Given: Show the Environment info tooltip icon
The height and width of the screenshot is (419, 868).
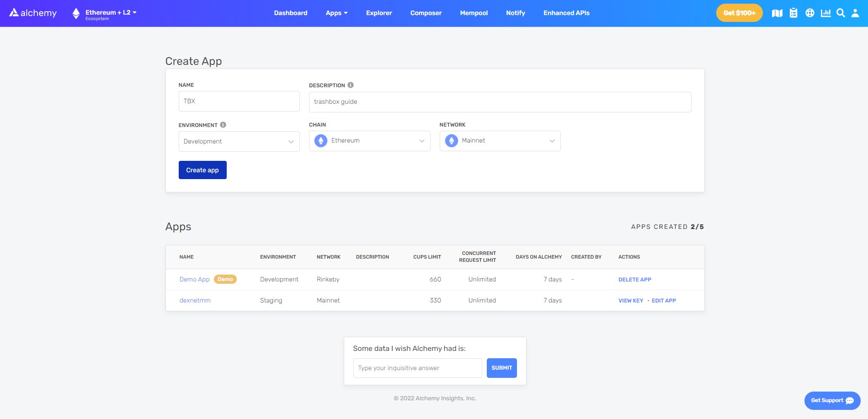Looking at the screenshot, I should (223, 125).
